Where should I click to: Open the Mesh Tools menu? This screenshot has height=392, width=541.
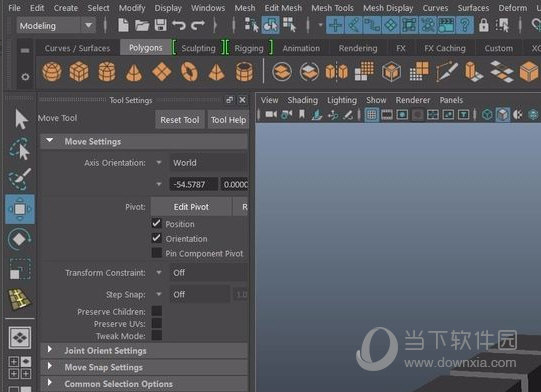pos(332,8)
